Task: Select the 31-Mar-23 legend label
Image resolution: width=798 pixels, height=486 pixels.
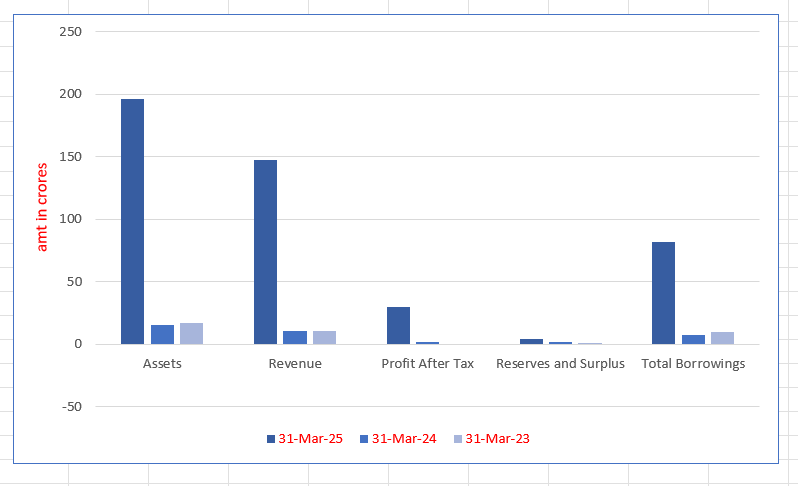Action: pos(498,439)
